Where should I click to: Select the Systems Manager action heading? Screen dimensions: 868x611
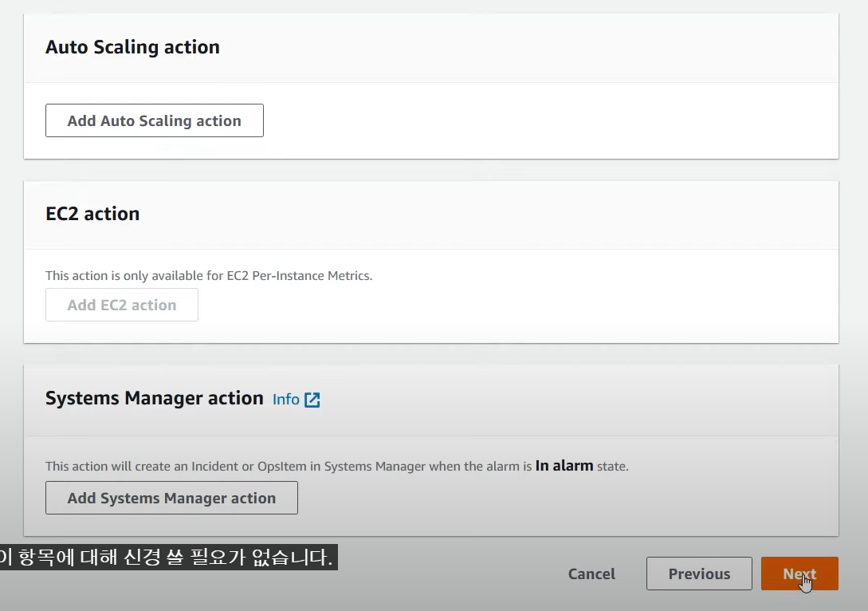click(x=155, y=398)
